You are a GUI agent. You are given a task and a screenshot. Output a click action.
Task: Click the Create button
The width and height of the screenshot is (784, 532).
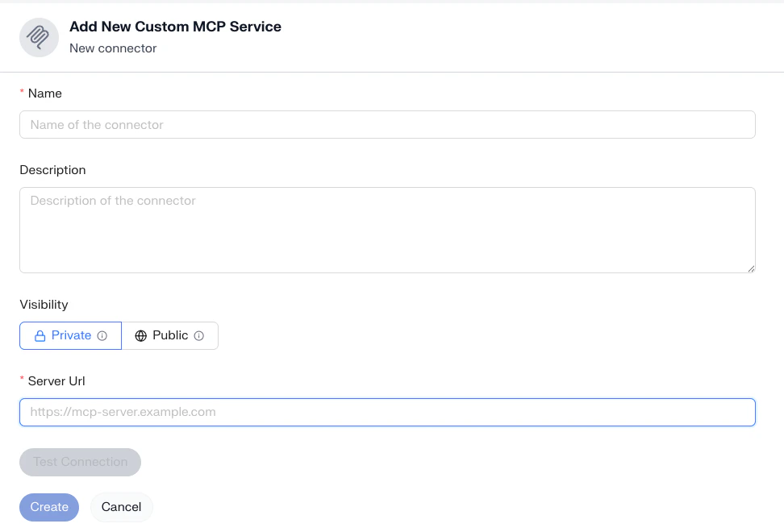tap(49, 507)
